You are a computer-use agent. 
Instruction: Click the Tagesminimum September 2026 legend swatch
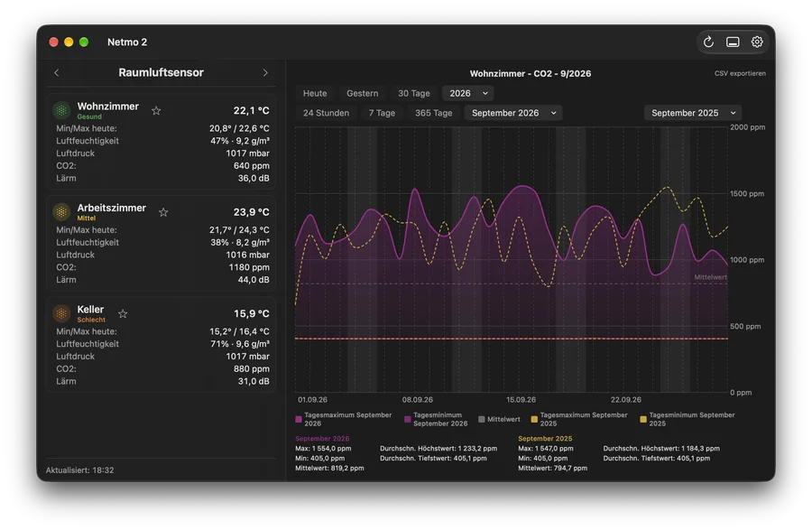pos(408,419)
